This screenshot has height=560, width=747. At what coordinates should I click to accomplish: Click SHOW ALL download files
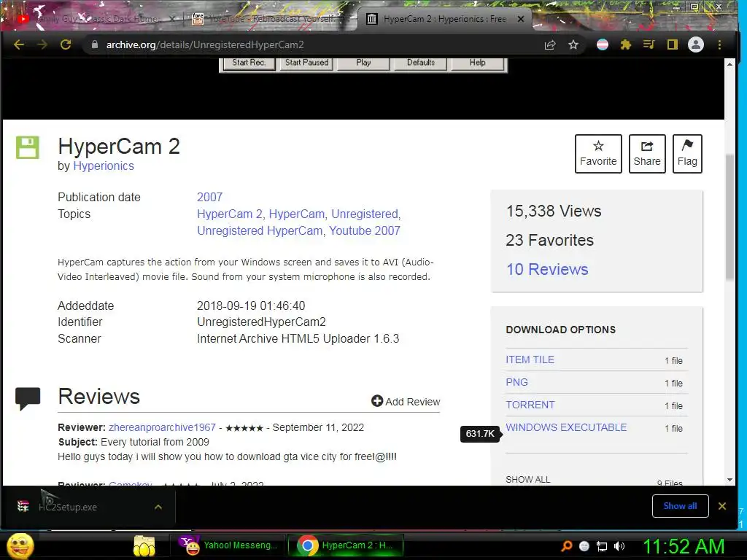[528, 479]
